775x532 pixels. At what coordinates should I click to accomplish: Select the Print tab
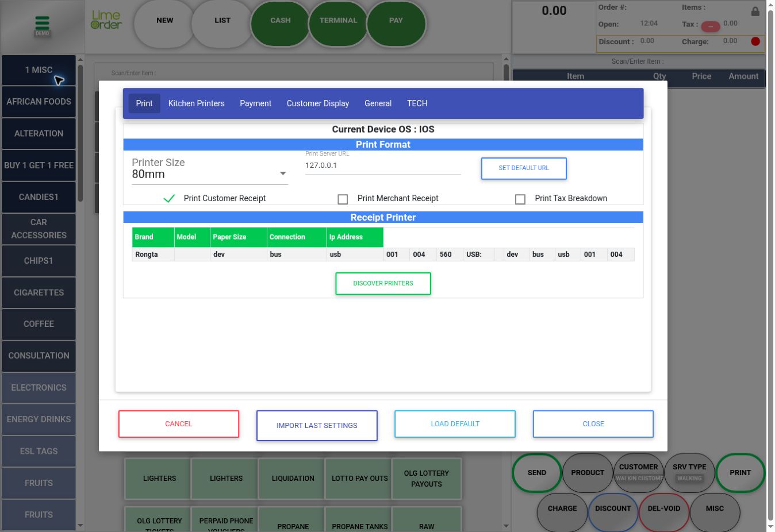click(x=144, y=103)
